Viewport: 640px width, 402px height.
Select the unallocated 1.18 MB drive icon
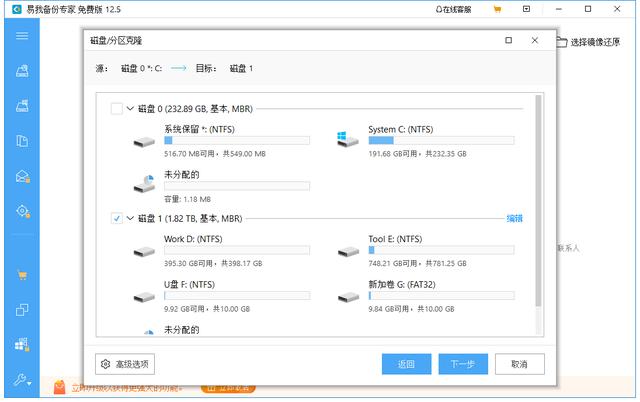pos(144,184)
